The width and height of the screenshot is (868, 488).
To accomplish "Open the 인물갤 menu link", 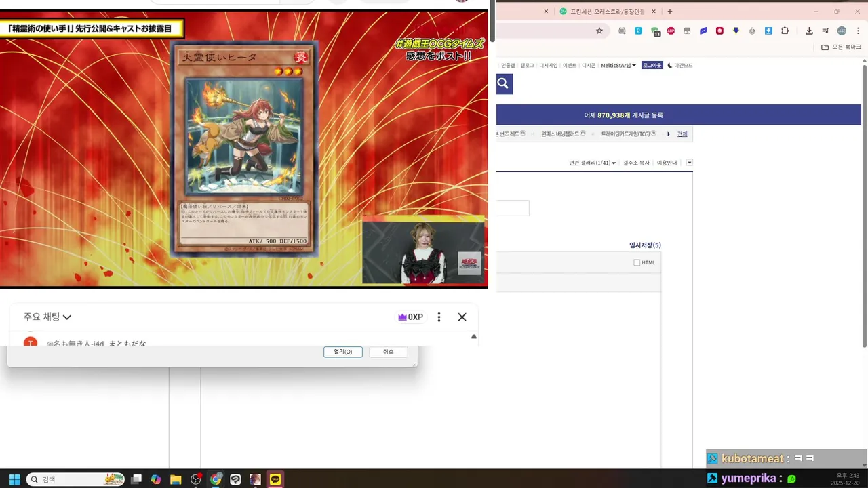I will 508,66.
